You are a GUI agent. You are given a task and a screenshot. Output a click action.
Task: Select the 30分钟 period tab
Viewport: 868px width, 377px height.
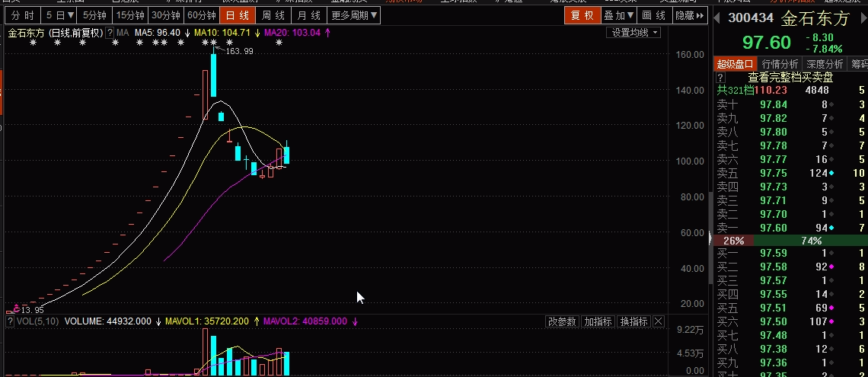click(166, 15)
